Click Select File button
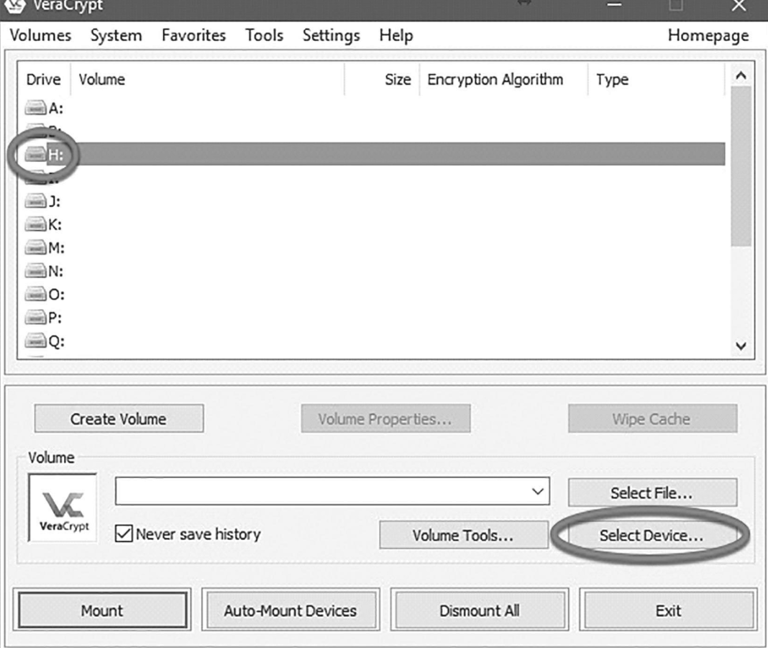The image size is (768, 648). 652,492
